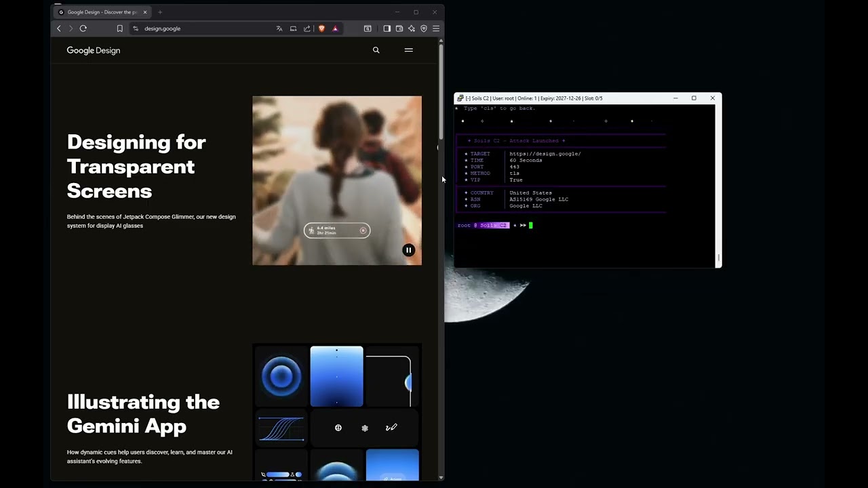Click the 'True' VIP value

coord(516,180)
